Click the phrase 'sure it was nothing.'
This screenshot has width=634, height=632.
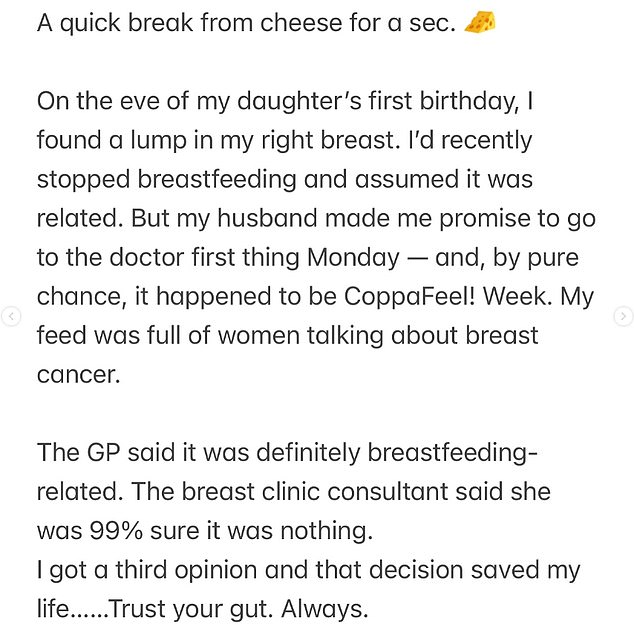coord(262,530)
